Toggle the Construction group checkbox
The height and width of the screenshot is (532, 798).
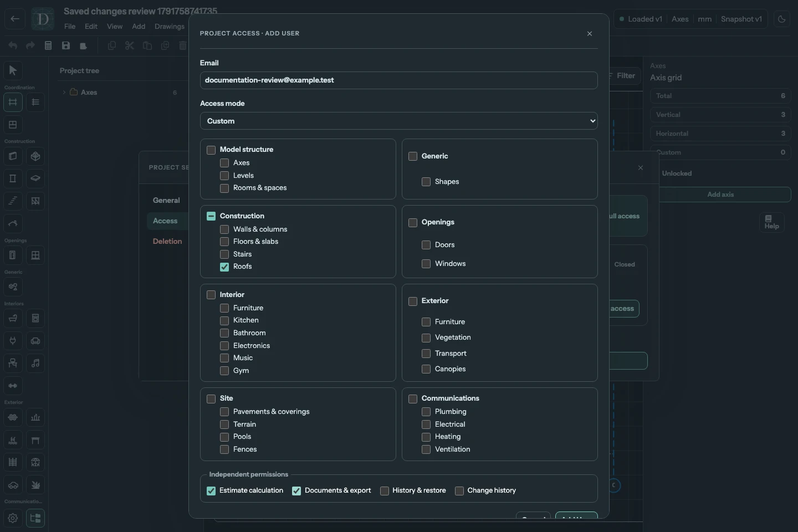[x=211, y=216]
